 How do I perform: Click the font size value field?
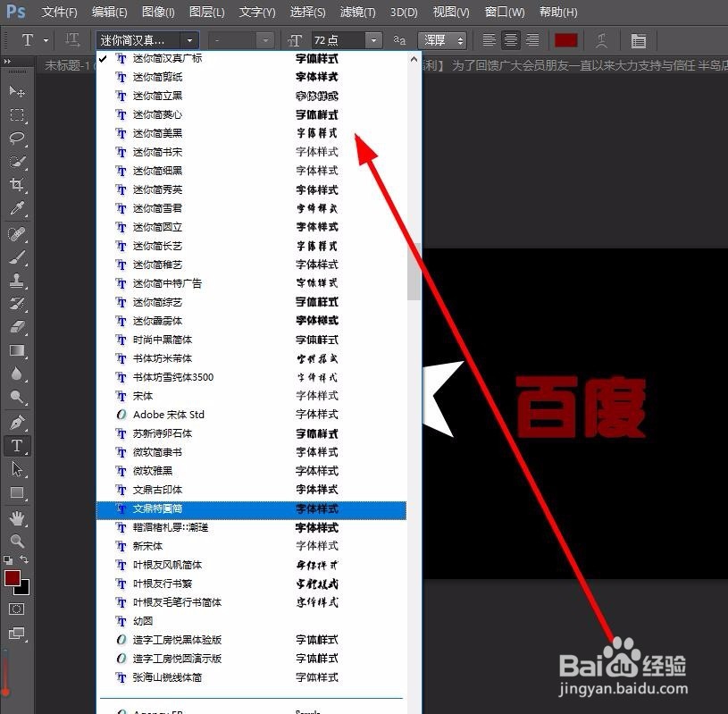tap(339, 40)
